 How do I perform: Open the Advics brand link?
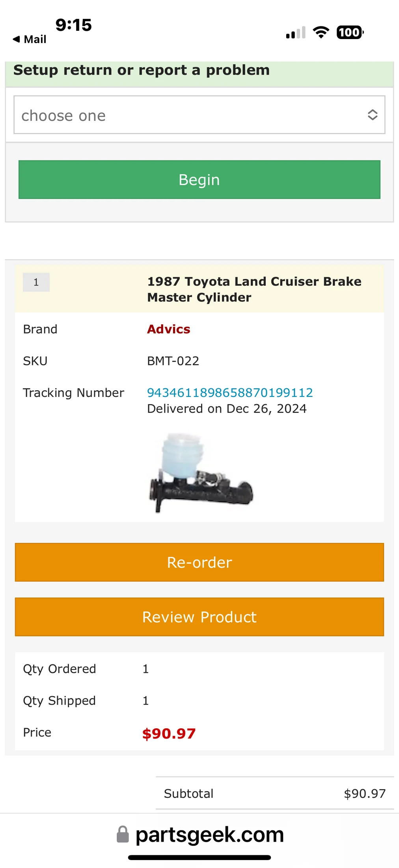click(x=169, y=329)
